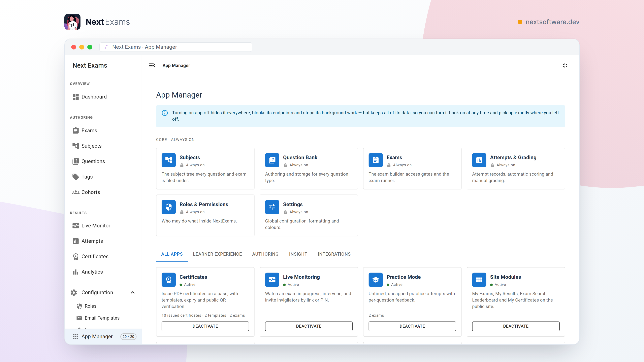Deactivate the Practice Mode app

[x=412, y=326]
